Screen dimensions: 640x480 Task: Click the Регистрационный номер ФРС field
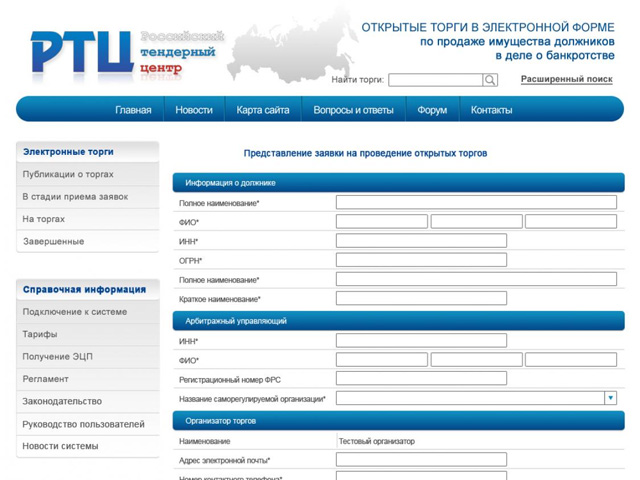click(x=421, y=378)
